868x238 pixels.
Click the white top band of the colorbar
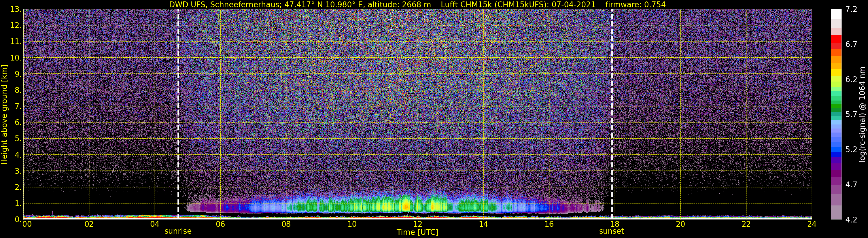[x=836, y=14]
